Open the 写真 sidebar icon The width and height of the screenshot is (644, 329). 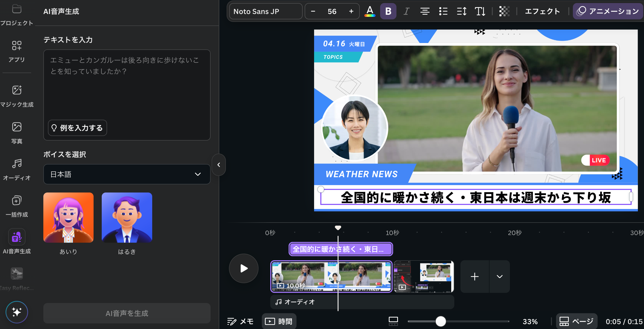coord(17,127)
